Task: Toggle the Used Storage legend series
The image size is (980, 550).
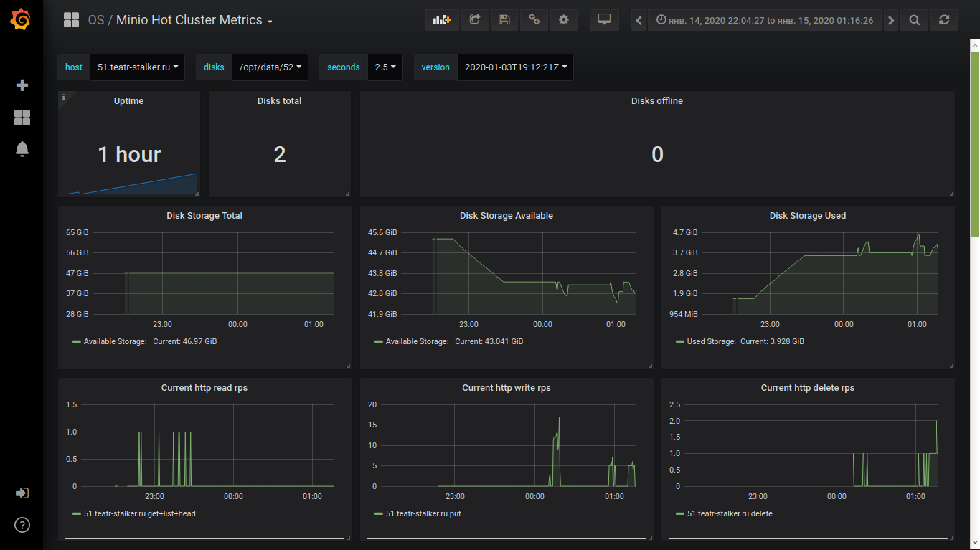Action: [710, 342]
